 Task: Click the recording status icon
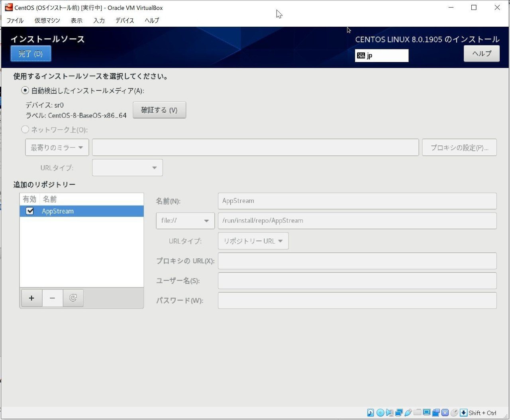(x=436, y=412)
